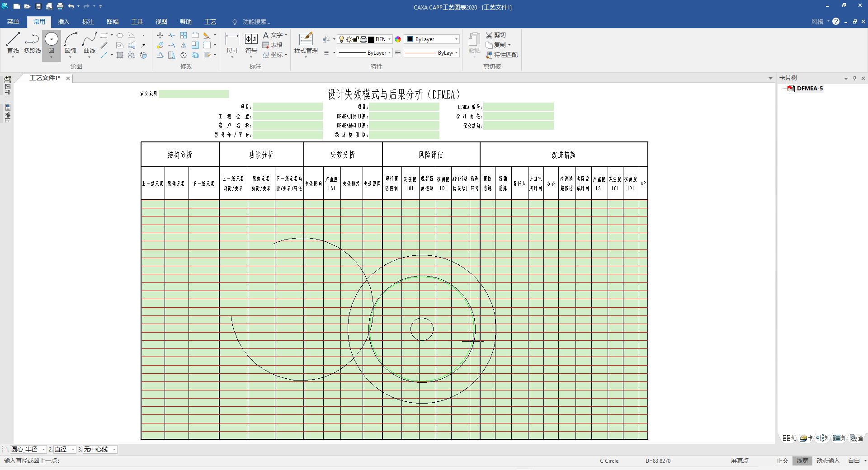Toggle layer lock padlock icon

coord(356,39)
